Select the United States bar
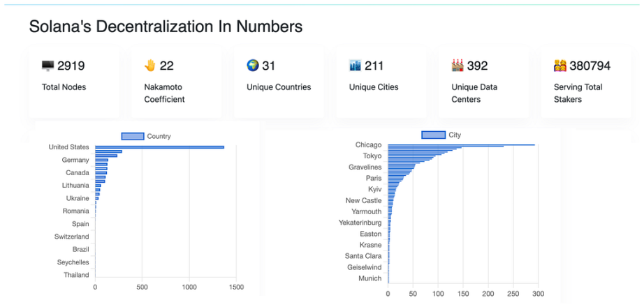The image size is (644, 307). [159, 147]
